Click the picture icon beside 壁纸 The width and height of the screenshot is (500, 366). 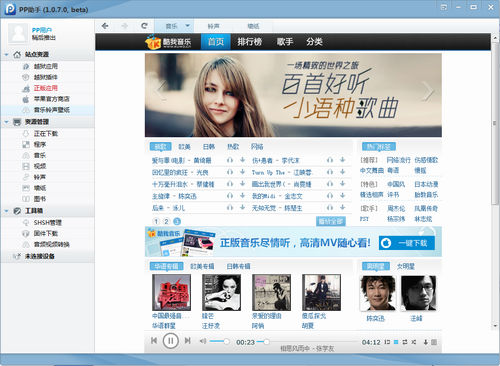coord(26,188)
